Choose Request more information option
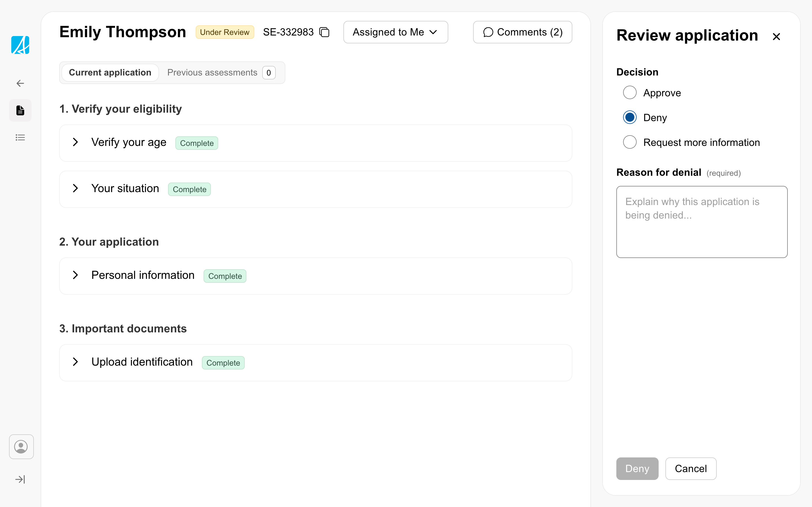812x507 pixels. tap(630, 142)
